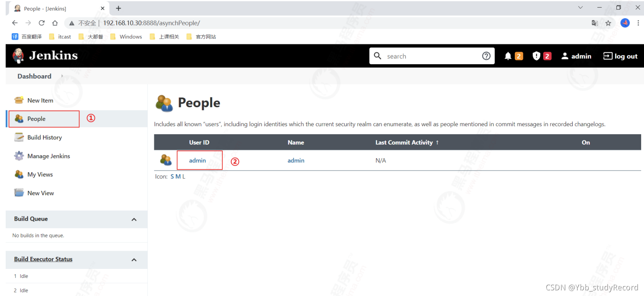Open the 上课相关 bookmark folder
644x296 pixels.
coord(164,36)
